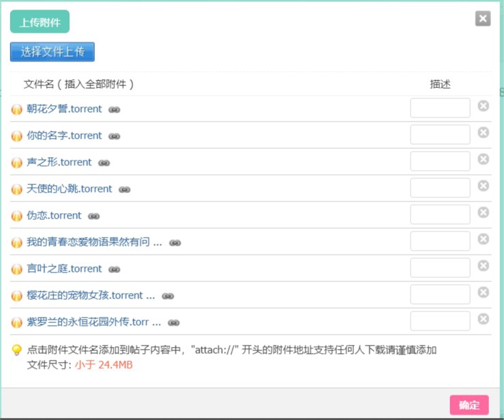
Task: Click the link icon beside 樱花庄的宠物女孩.torrent
Action: pyautogui.click(x=168, y=296)
